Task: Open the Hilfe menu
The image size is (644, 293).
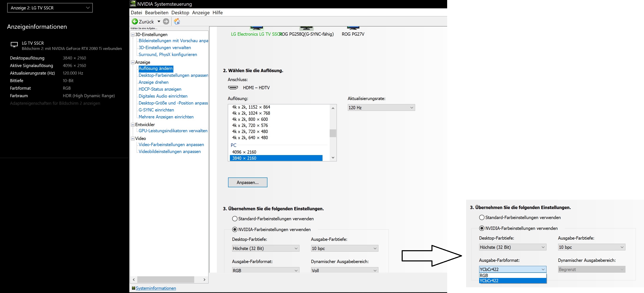Action: point(217,12)
